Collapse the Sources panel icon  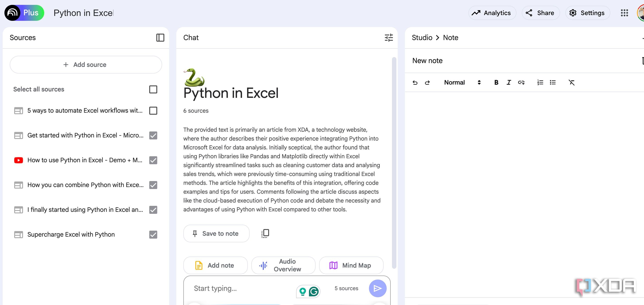click(160, 38)
